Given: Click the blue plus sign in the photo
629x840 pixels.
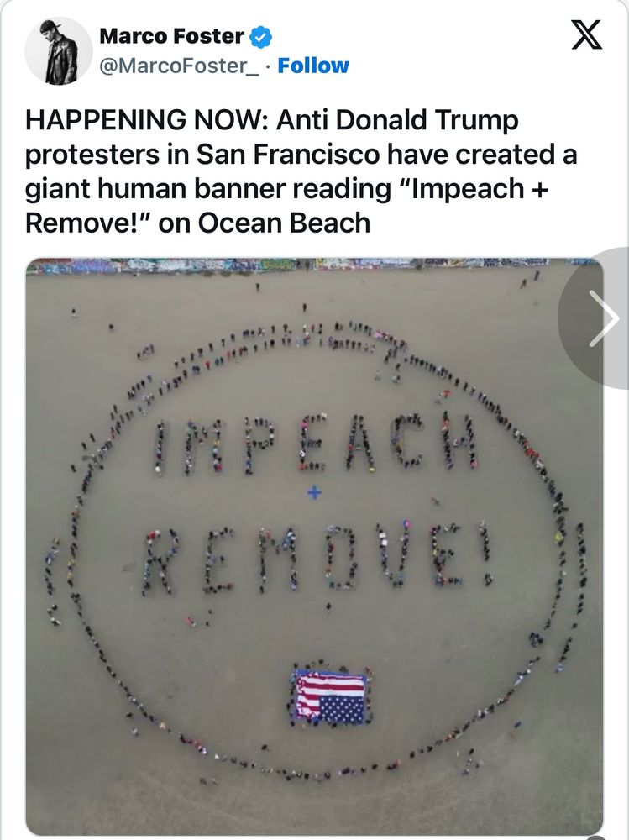Looking at the screenshot, I should pyautogui.click(x=314, y=491).
